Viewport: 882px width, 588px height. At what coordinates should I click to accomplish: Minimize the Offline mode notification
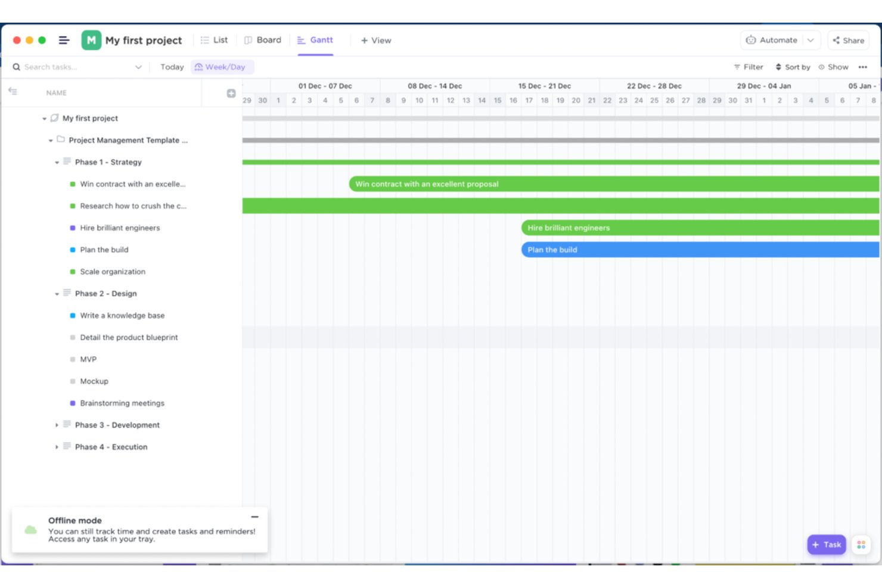click(x=255, y=517)
